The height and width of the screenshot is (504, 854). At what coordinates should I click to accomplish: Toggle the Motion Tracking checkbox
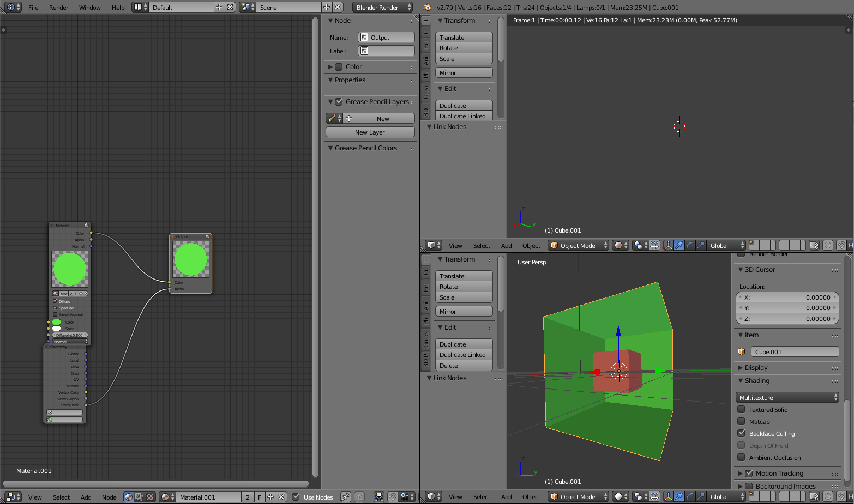point(749,473)
